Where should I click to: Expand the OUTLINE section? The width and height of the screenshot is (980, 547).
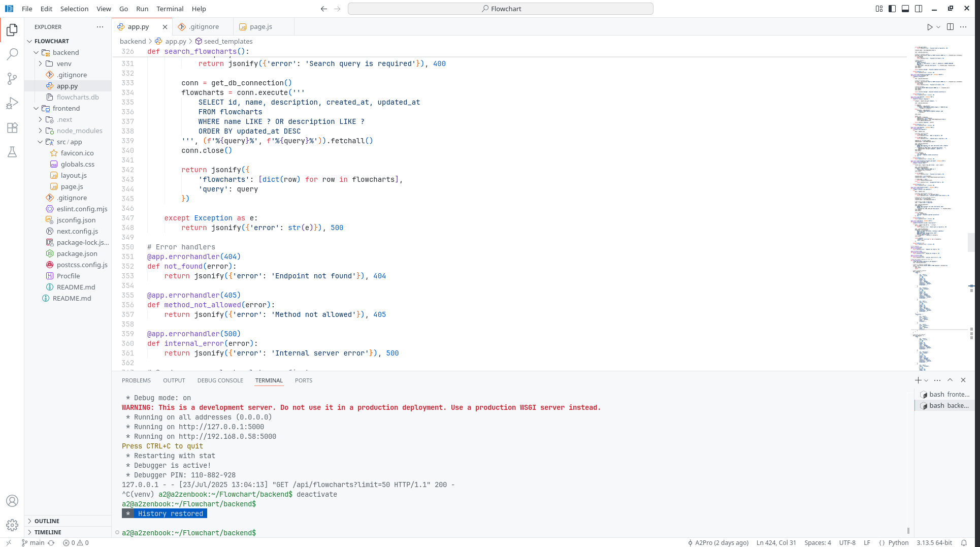tap(47, 521)
